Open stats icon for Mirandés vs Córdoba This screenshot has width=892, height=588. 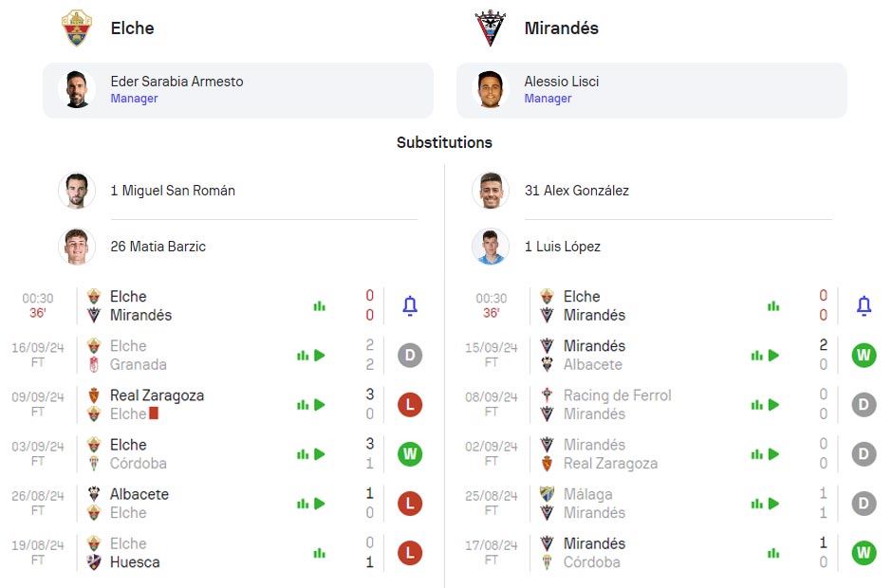[773, 553]
